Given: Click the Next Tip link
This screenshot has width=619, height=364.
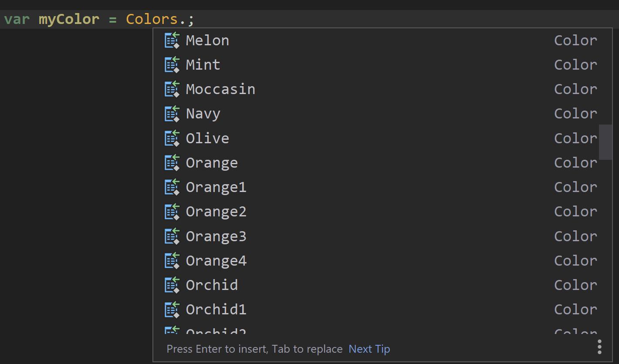Looking at the screenshot, I should tap(369, 349).
